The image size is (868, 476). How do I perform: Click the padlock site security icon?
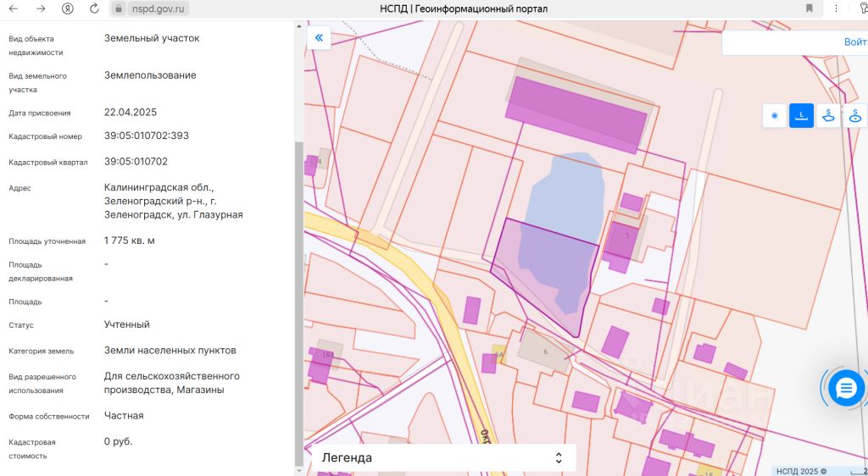click(x=119, y=8)
